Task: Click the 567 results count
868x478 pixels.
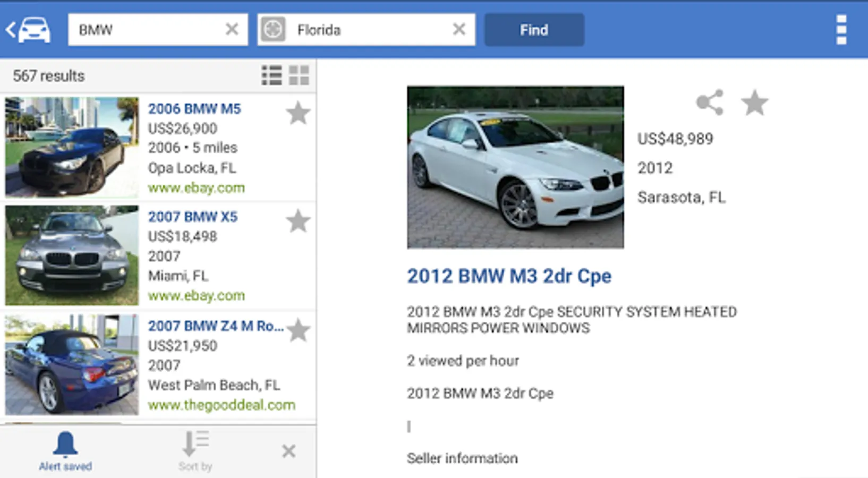Action: [x=49, y=76]
